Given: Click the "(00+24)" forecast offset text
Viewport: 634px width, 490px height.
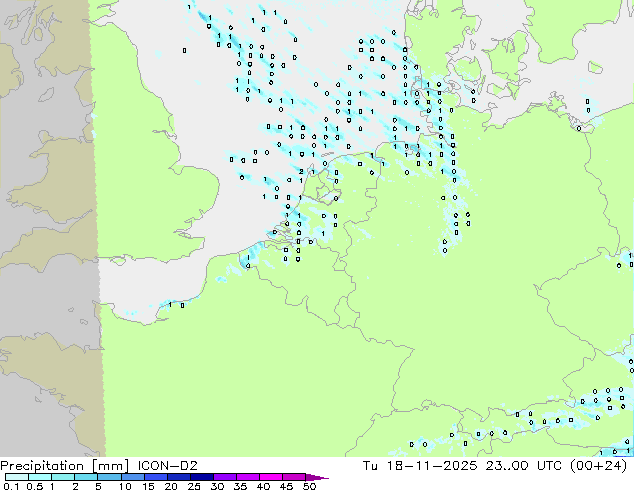Looking at the screenshot, I should click(598, 466).
